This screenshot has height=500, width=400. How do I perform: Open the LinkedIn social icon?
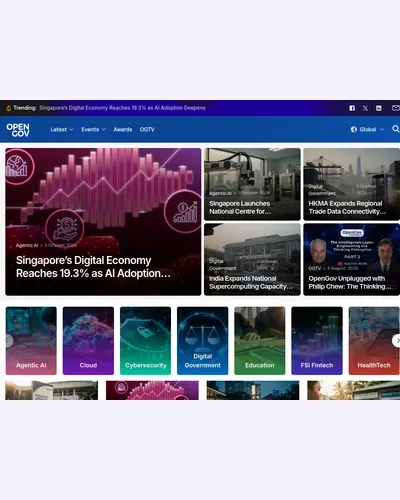click(379, 108)
